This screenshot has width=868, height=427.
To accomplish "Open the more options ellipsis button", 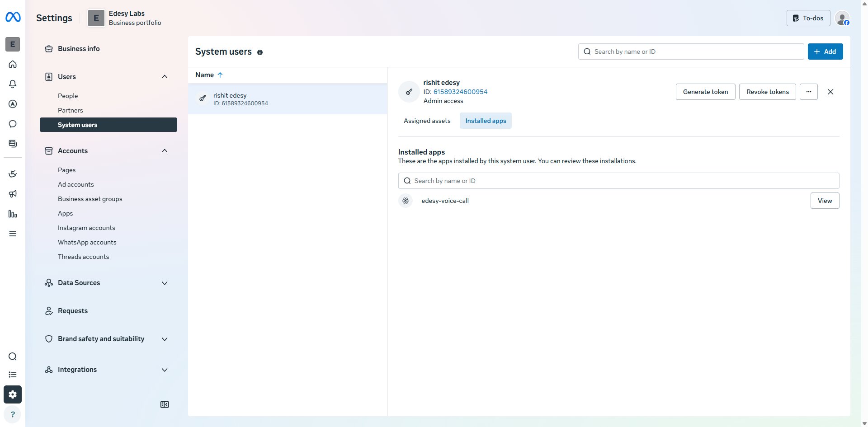I will tap(809, 92).
